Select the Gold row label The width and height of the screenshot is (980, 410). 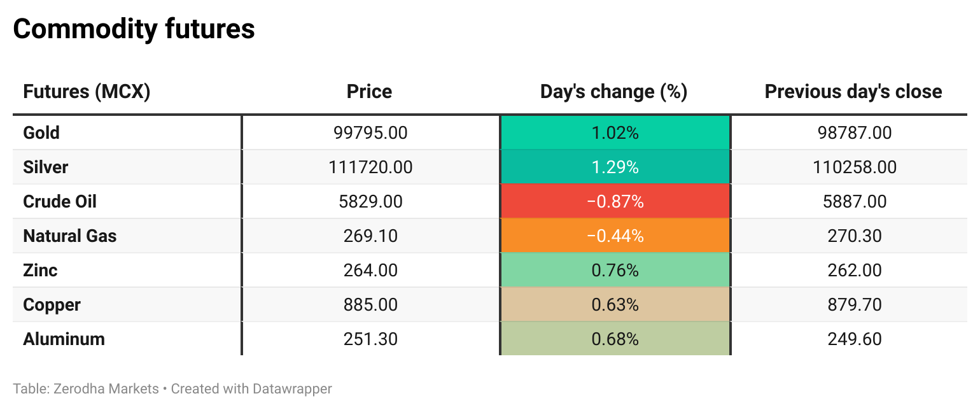(41, 133)
